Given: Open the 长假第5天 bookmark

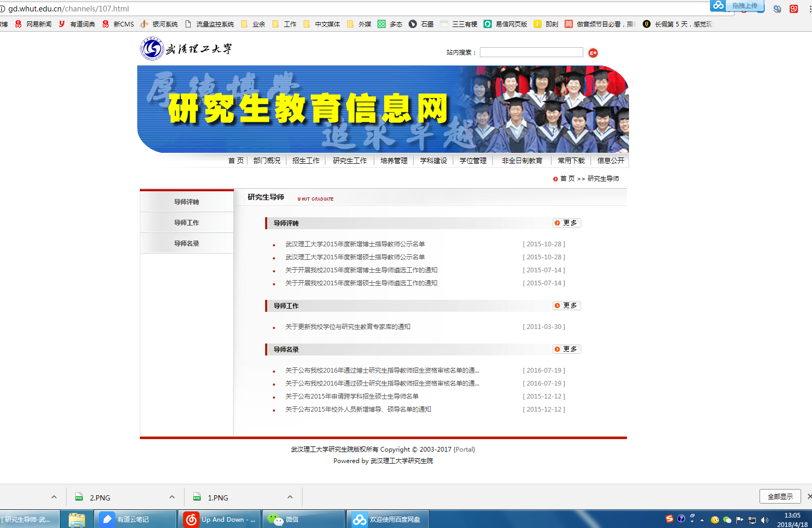Looking at the screenshot, I should point(677,24).
